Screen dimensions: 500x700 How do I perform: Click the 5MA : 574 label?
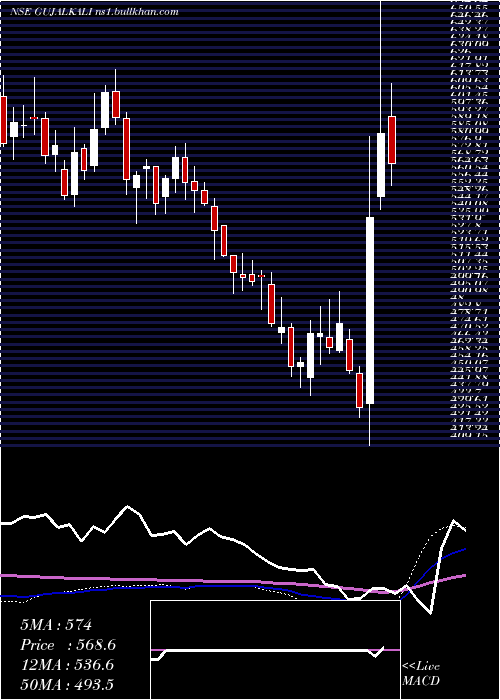click(56, 625)
